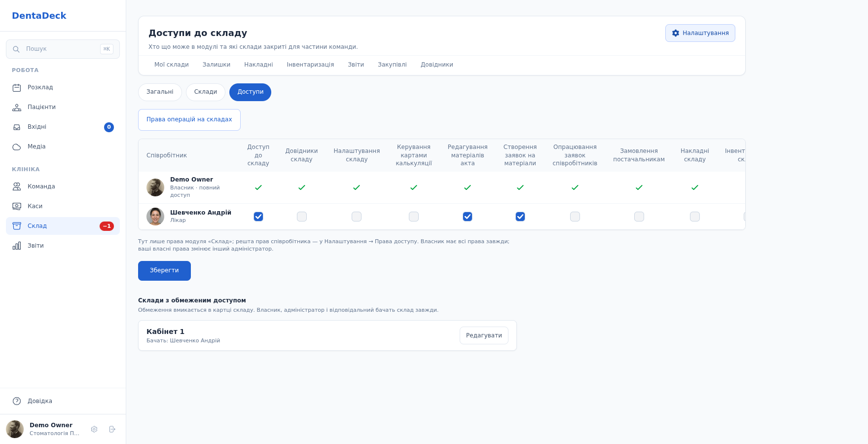Viewport: 868px width, 444px height.
Task: Click the Склад box icon
Action: 17,226
